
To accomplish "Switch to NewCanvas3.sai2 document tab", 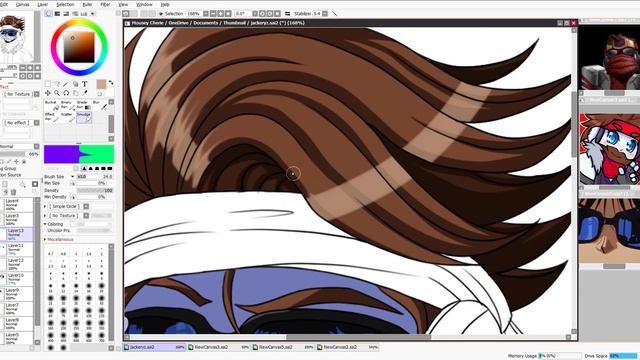I will 219,347.
